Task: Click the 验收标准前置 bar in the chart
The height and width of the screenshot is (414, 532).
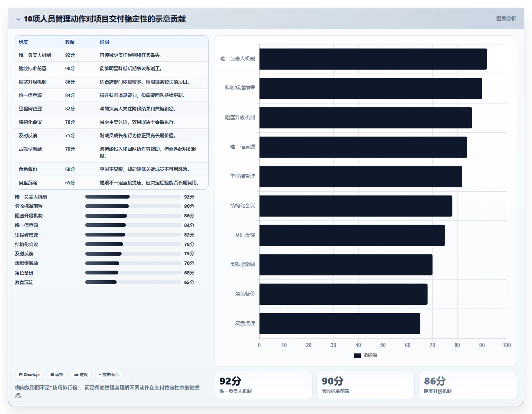Action: pos(371,89)
